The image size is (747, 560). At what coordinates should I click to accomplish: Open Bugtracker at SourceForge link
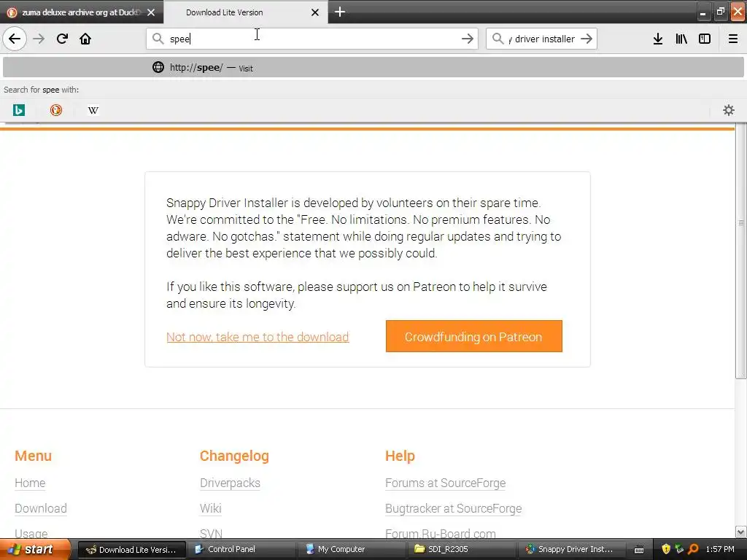tap(454, 508)
